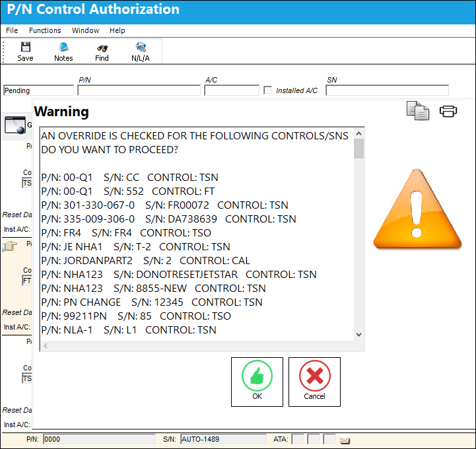Click the P/N filter input field
Viewport: 476px width, 449px height.
139,90
